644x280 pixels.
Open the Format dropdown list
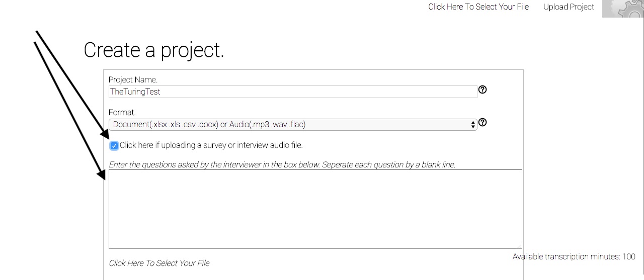point(292,125)
